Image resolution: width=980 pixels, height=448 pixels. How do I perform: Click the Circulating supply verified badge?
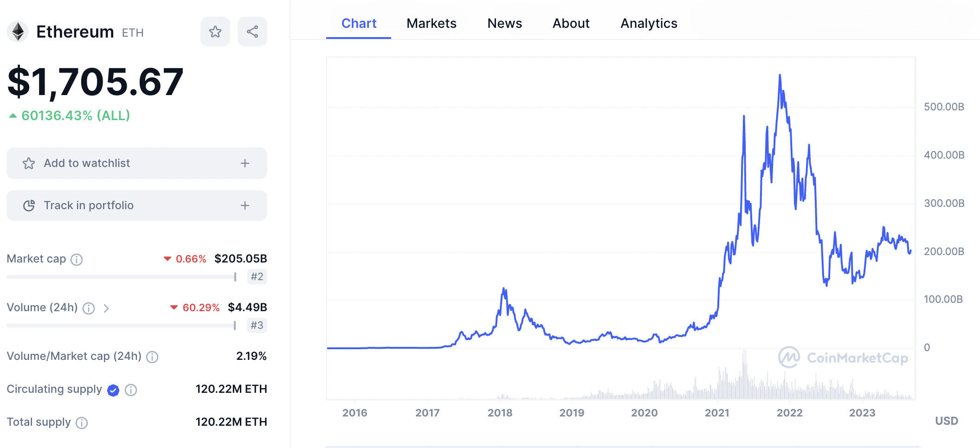pyautogui.click(x=113, y=390)
